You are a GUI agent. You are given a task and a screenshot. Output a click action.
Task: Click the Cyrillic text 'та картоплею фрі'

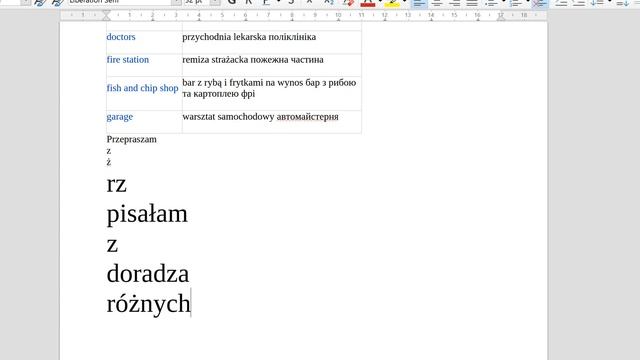tap(219, 94)
